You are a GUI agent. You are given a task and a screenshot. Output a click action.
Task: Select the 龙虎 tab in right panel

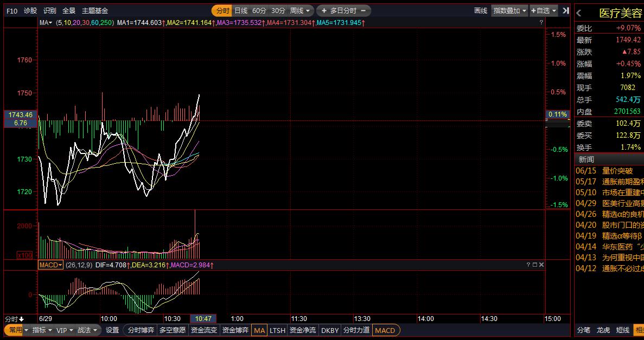(603, 330)
